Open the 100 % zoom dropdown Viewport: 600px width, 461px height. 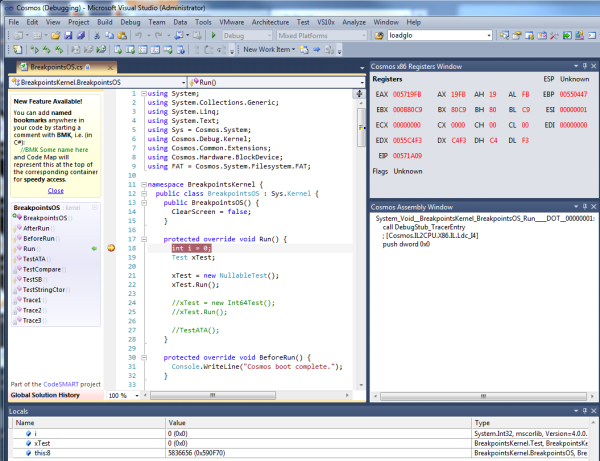137,396
